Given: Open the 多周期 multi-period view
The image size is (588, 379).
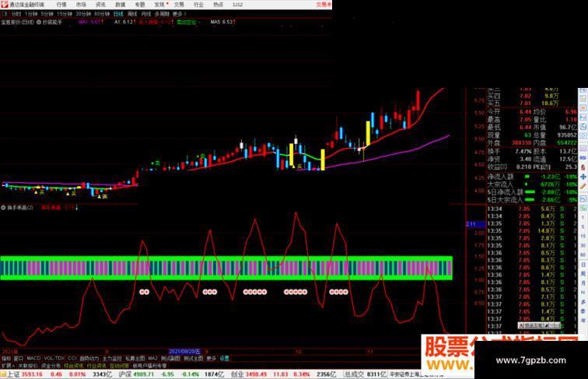Looking at the screenshot, I should (x=162, y=14).
